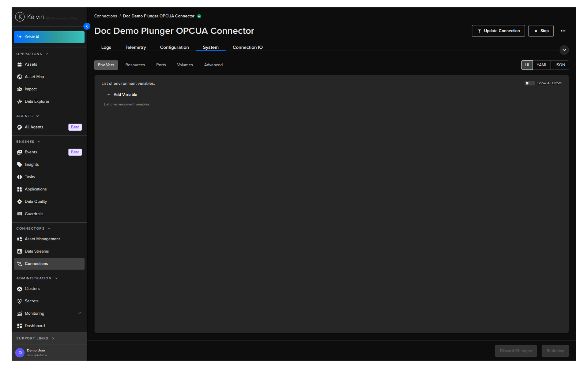Image resolution: width=588 pixels, height=368 pixels.
Task: Open the KelvinAI assistant button
Action: [x=49, y=37]
